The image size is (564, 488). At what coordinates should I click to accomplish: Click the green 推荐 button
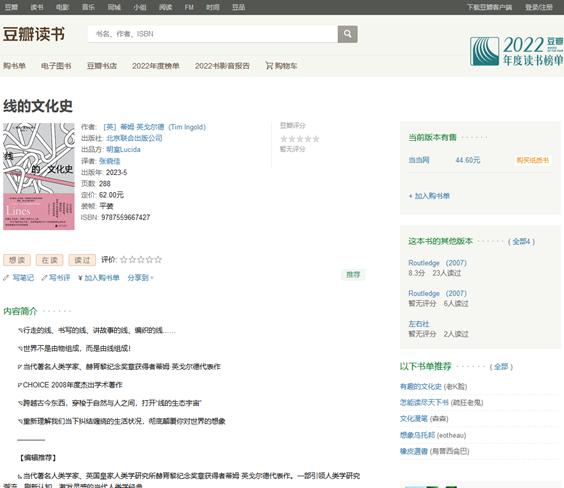tap(353, 274)
